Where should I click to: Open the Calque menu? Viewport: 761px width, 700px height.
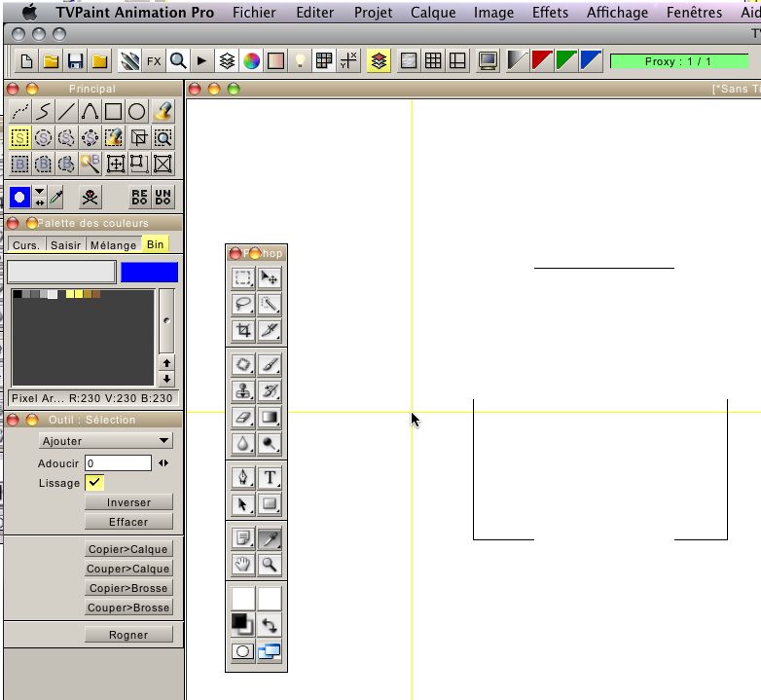tap(433, 12)
